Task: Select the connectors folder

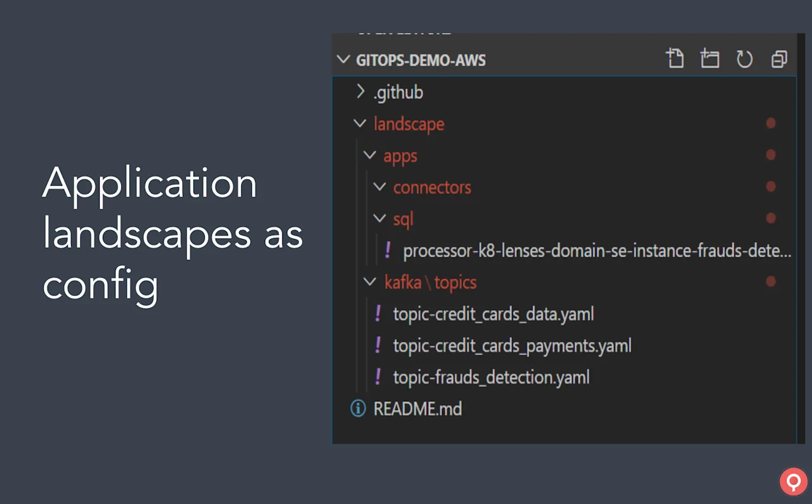Action: coord(432,187)
